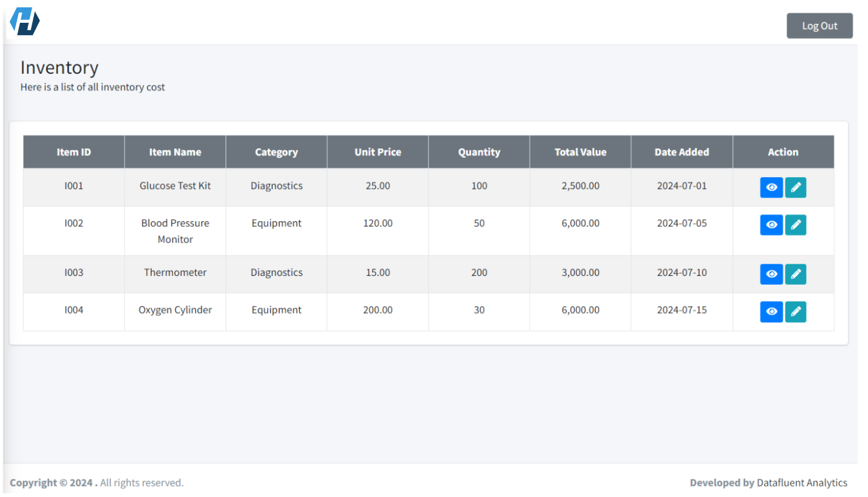This screenshot has width=868, height=497.
Task: Select the 200.00 unit price
Action: point(378,310)
